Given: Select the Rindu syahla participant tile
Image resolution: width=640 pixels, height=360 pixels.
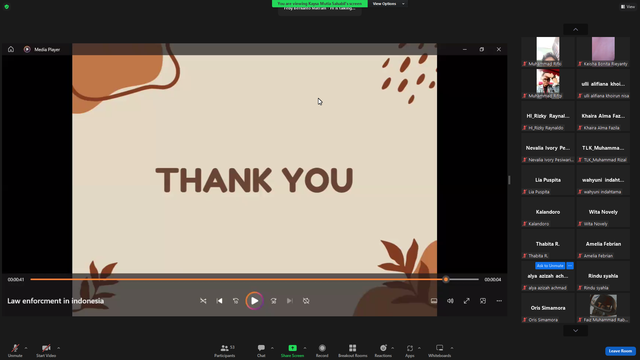Looking at the screenshot, I should [x=603, y=276].
